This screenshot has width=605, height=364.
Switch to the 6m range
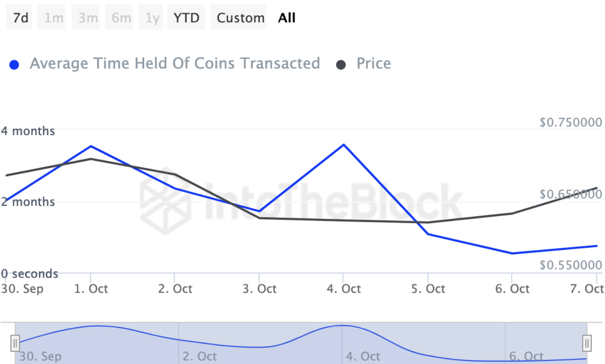coord(121,18)
